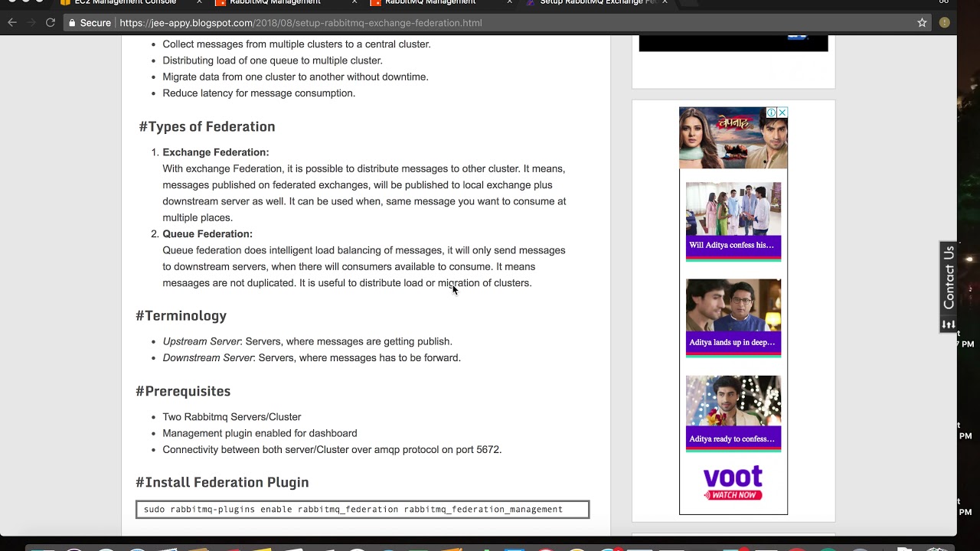Click 'Connectivity between both server/Cluster' bullet

(332, 450)
